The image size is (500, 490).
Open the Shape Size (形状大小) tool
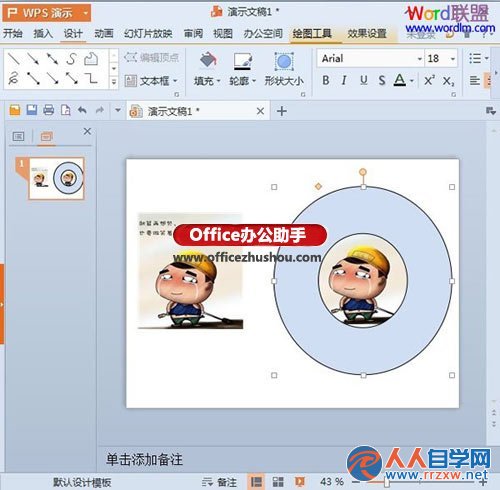pyautogui.click(x=284, y=69)
